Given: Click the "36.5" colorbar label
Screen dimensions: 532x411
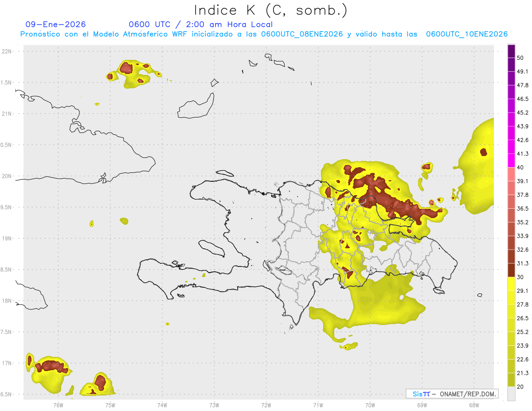Looking at the screenshot, I should click(x=523, y=208).
